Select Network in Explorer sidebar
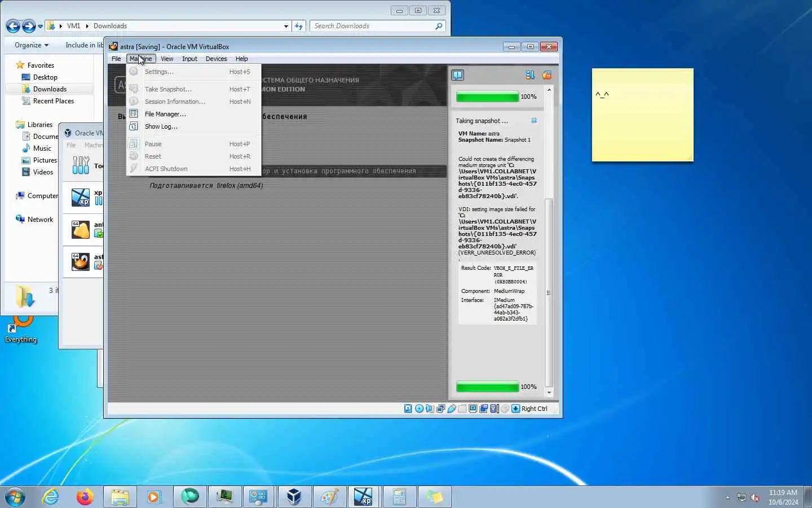 40,220
